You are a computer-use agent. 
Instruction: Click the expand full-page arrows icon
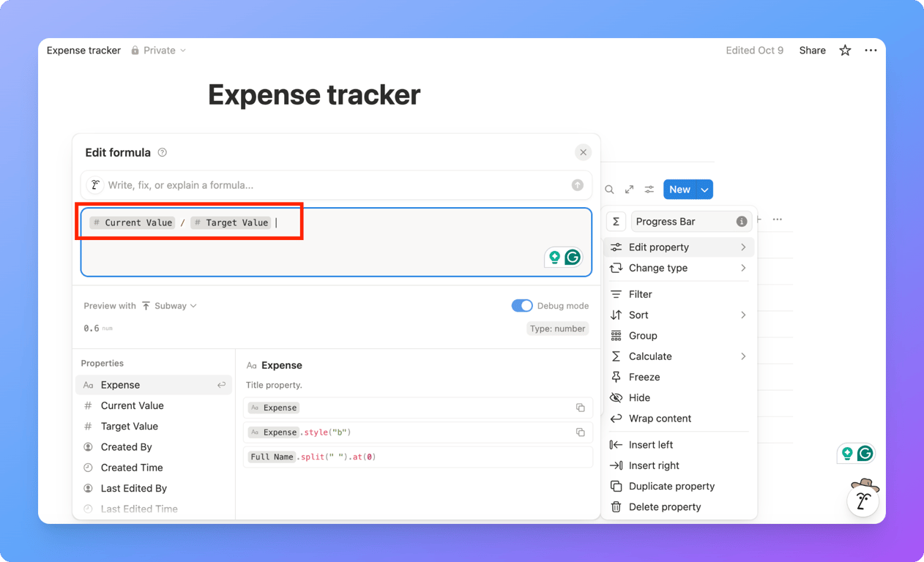(629, 190)
